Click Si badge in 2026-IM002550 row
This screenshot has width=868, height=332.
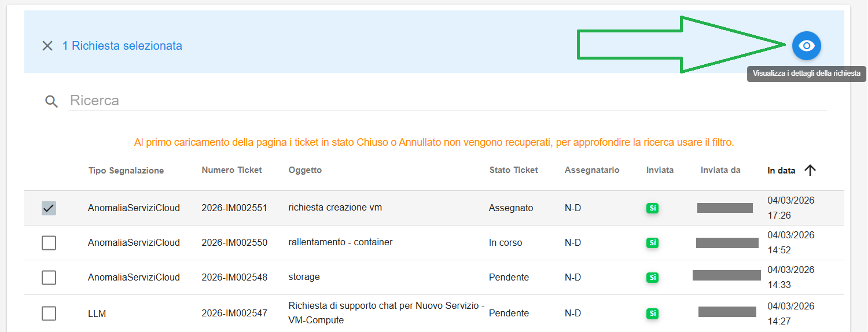[x=653, y=243]
